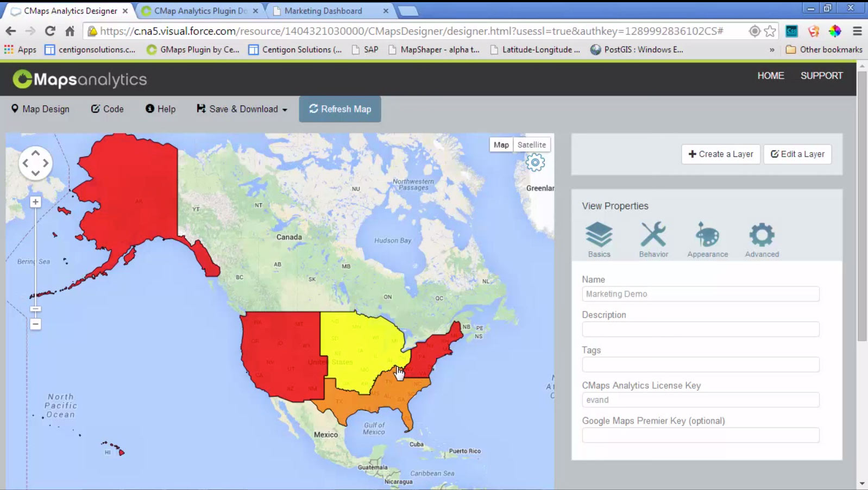The image size is (868, 490).
Task: Zoom in with the map plus button
Action: 35,202
